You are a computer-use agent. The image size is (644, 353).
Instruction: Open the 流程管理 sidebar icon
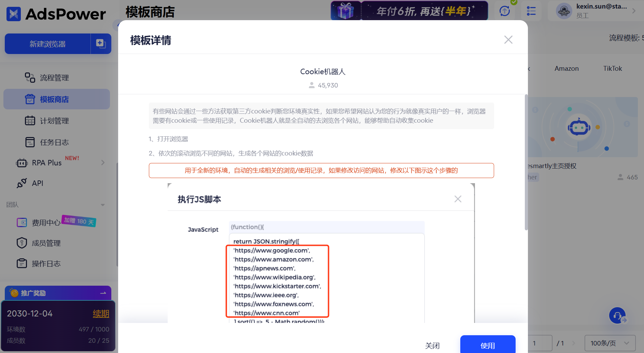30,78
